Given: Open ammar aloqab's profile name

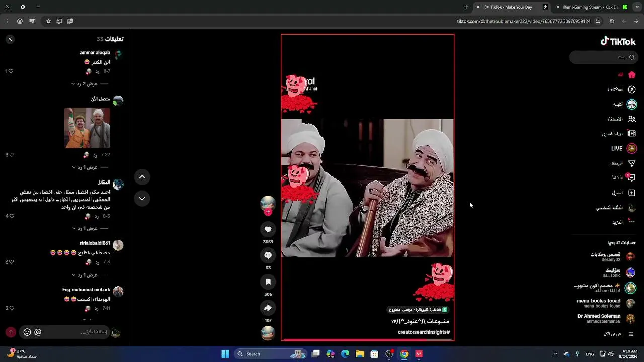Looking at the screenshot, I should pyautogui.click(x=95, y=53).
